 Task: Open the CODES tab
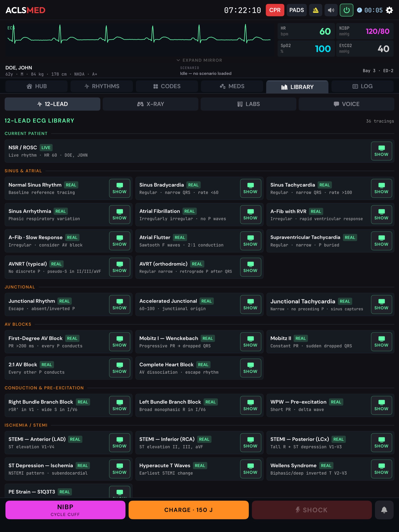[167, 86]
